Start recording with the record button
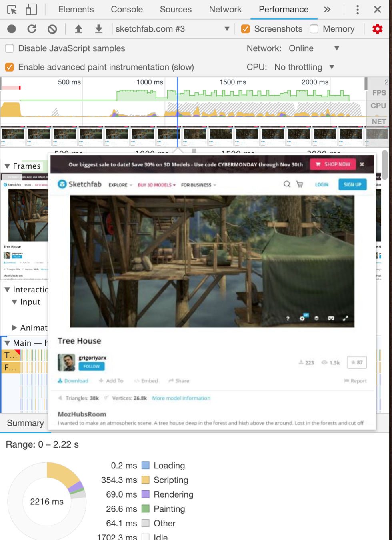 tap(12, 29)
